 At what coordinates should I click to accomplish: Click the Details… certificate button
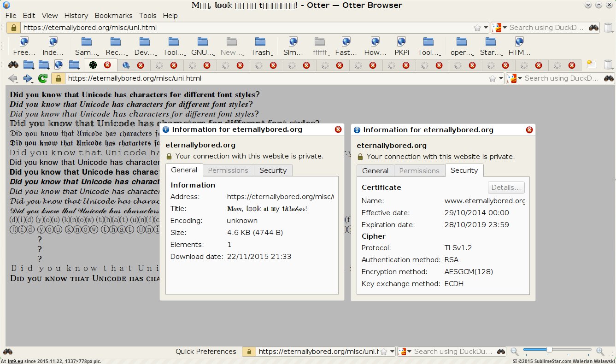[x=506, y=188]
